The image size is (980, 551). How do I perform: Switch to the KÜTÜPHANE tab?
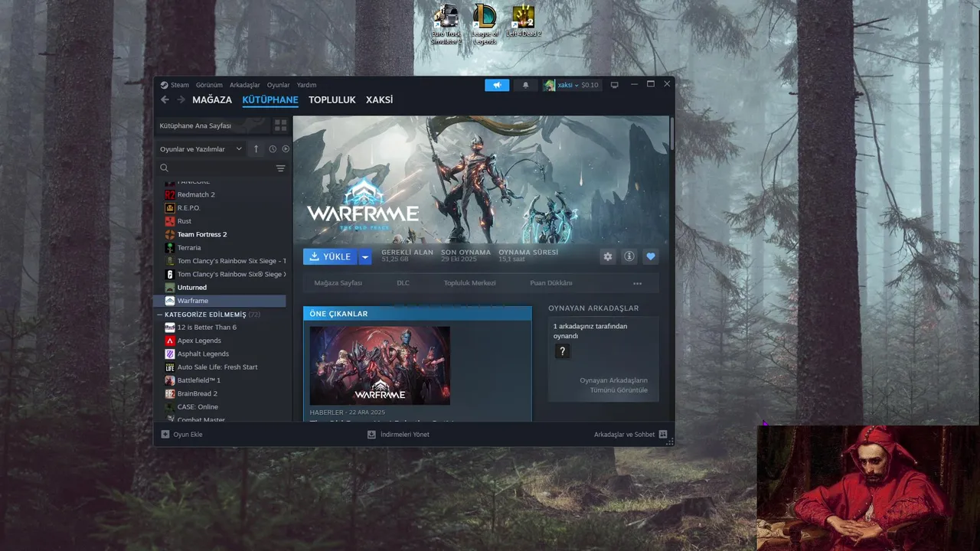tap(270, 99)
